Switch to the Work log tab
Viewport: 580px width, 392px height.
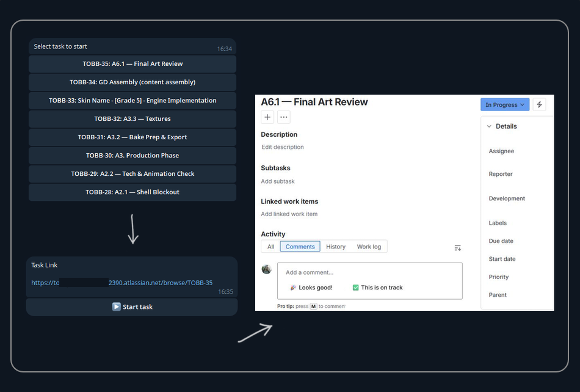[x=369, y=247]
